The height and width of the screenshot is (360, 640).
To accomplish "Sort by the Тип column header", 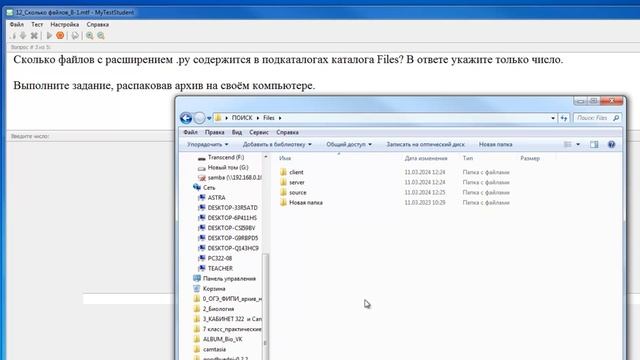I will [x=468, y=158].
